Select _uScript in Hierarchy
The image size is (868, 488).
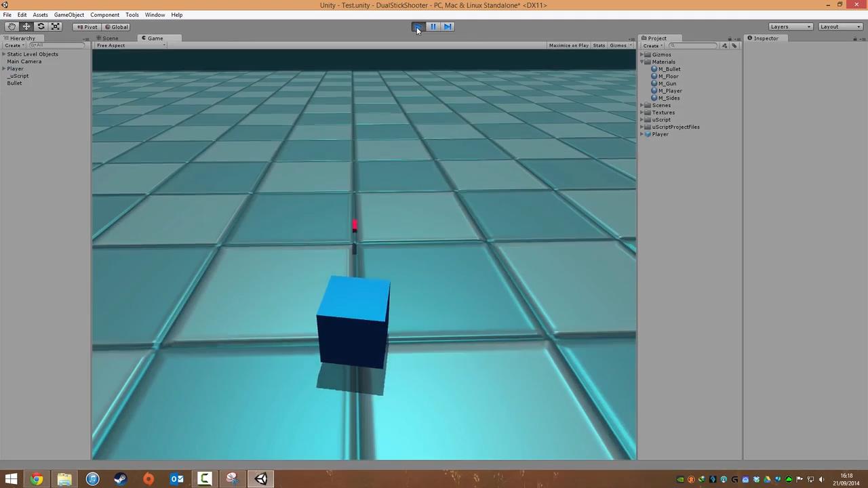coord(18,76)
